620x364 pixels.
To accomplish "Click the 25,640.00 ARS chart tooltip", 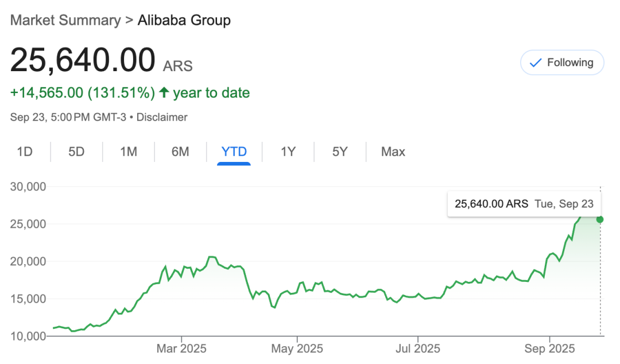I will click(524, 204).
